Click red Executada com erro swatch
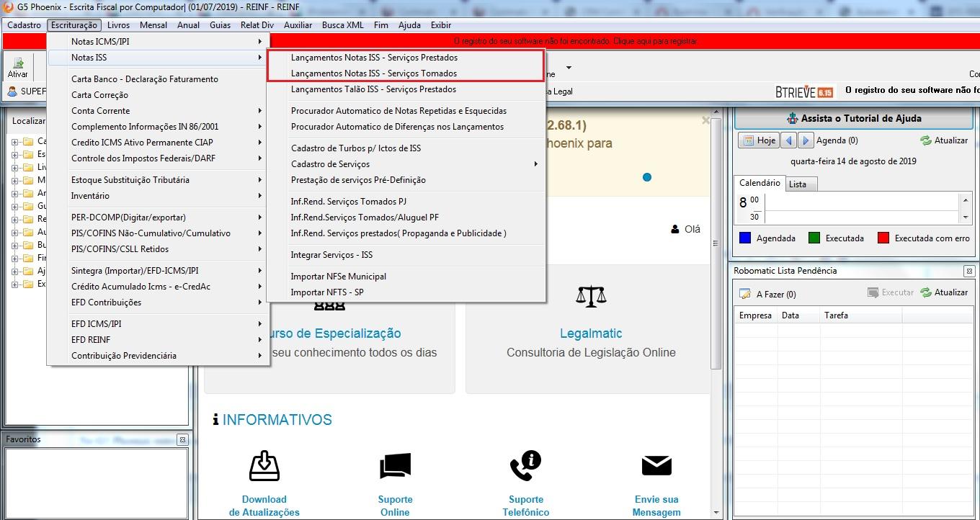The width and height of the screenshot is (980, 520). 883,238
